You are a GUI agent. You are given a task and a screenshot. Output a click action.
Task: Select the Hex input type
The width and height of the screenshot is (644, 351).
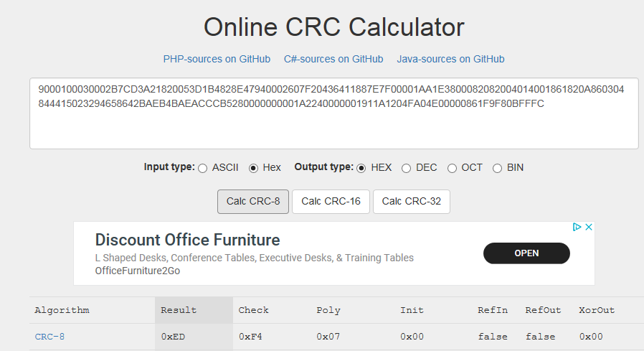pyautogui.click(x=253, y=168)
